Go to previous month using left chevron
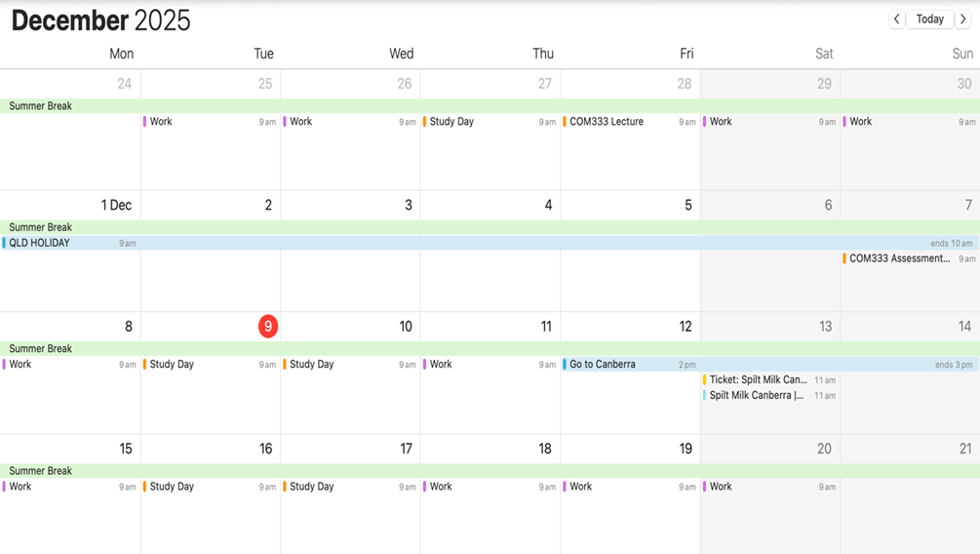 click(897, 20)
